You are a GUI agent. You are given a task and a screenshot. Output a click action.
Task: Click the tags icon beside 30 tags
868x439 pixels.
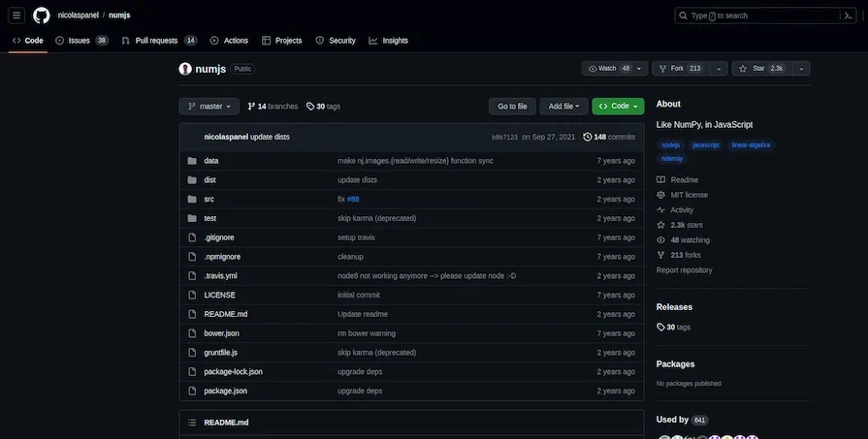pos(310,106)
